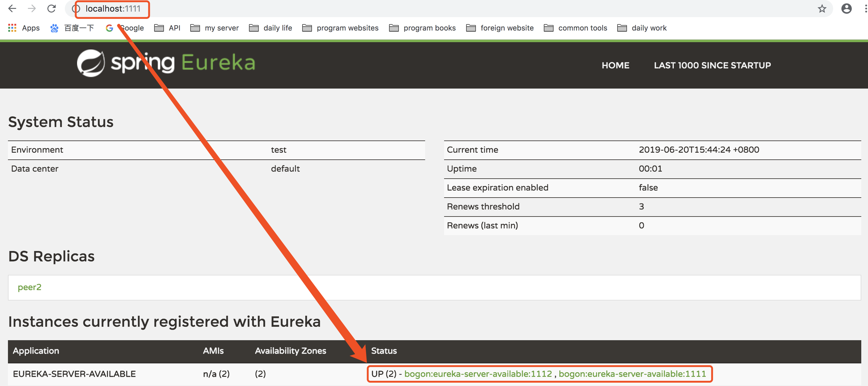Open the Apps shortcut on bookmarks bar
Screen dimensions: 868x386
(24, 28)
